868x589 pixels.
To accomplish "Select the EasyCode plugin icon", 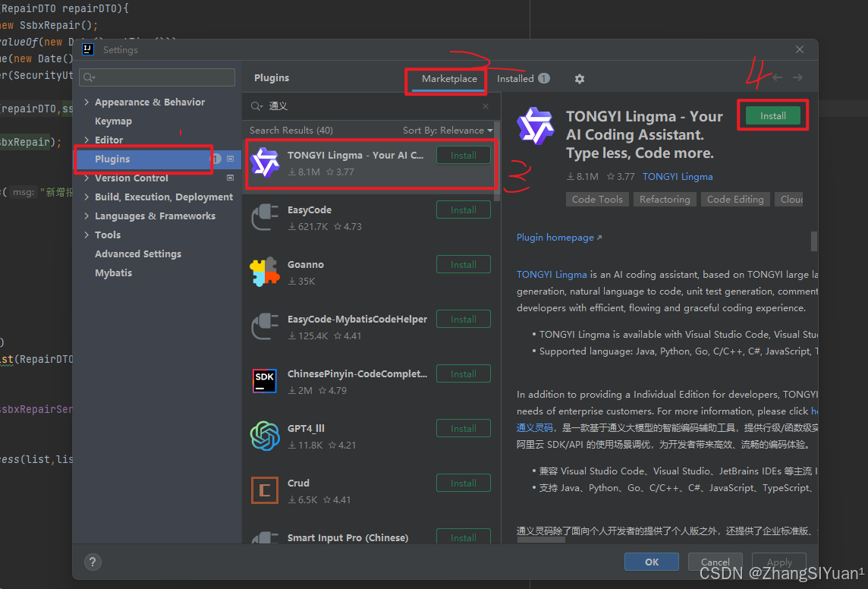I will tap(265, 218).
